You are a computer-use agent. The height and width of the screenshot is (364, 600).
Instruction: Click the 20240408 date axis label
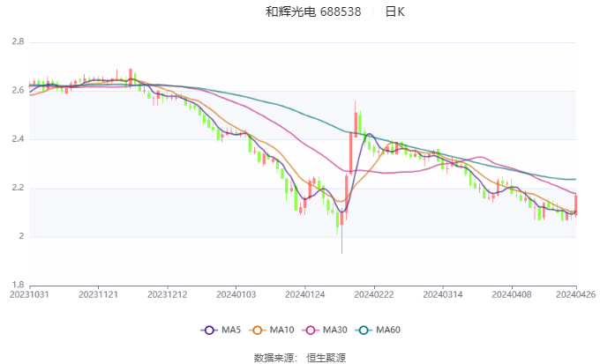512,294
